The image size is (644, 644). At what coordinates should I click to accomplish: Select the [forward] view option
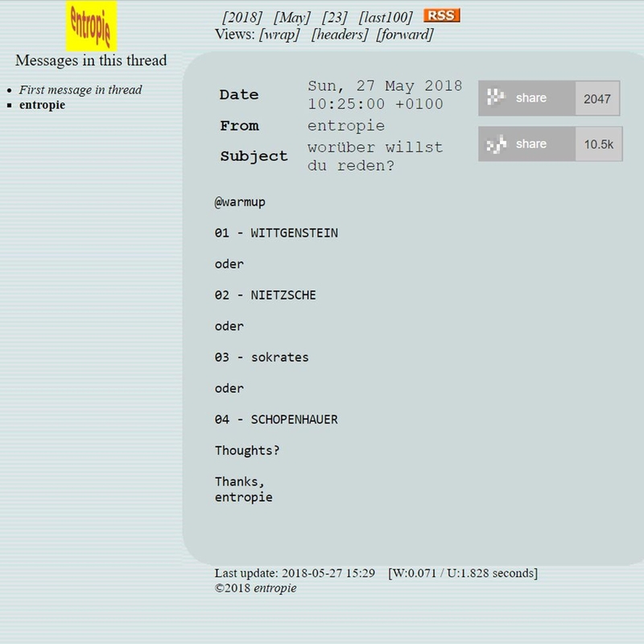(405, 34)
